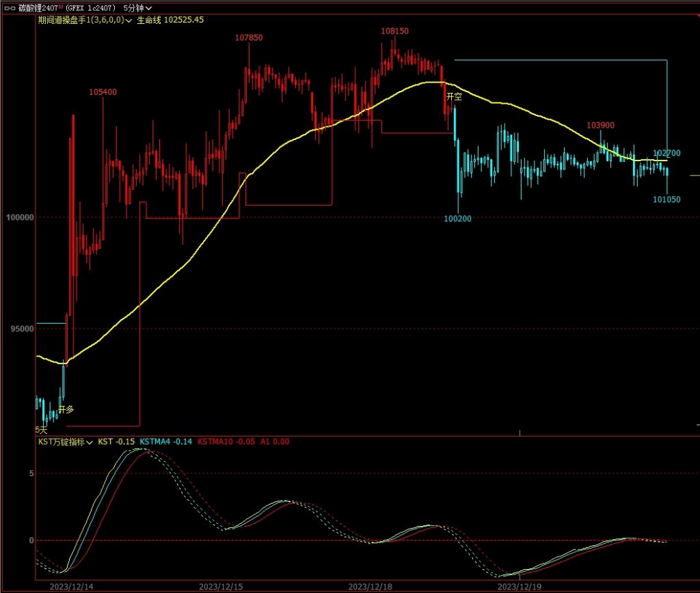700x593 pixels.
Task: Click the 开多 long signal marker
Action: [x=66, y=409]
